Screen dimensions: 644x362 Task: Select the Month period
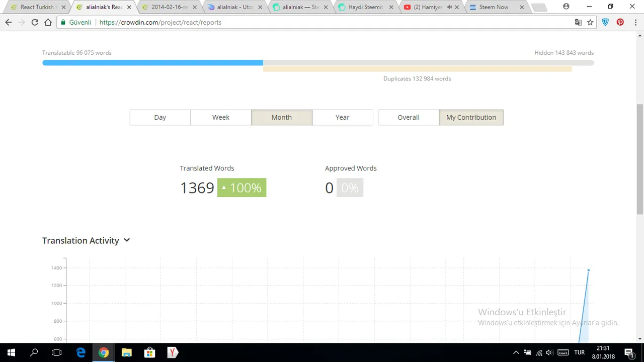[282, 117]
